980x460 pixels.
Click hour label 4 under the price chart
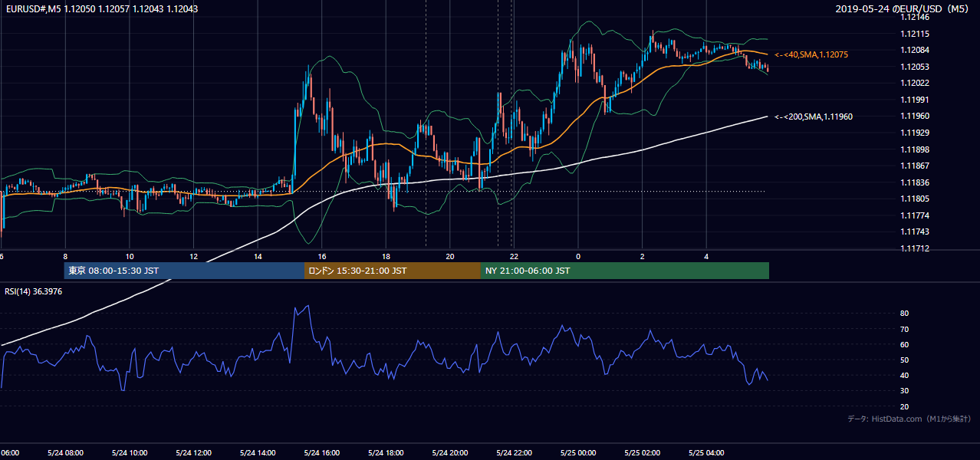tap(706, 257)
